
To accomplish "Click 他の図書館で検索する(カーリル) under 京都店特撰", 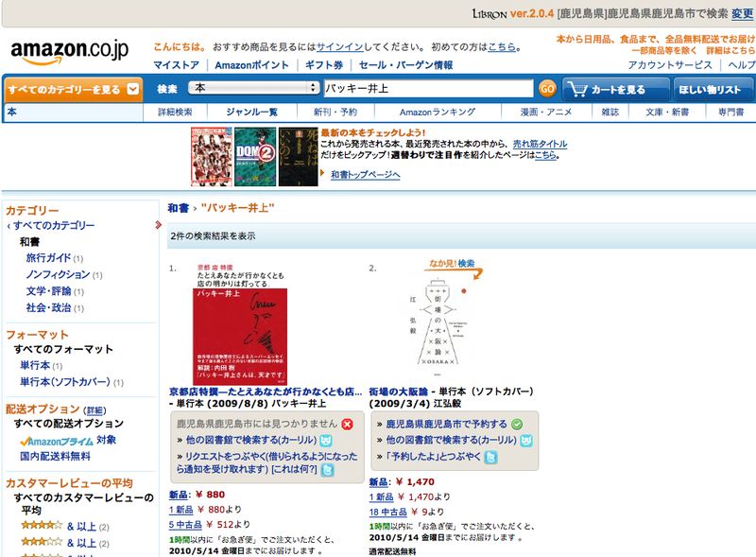I will (x=251, y=440).
